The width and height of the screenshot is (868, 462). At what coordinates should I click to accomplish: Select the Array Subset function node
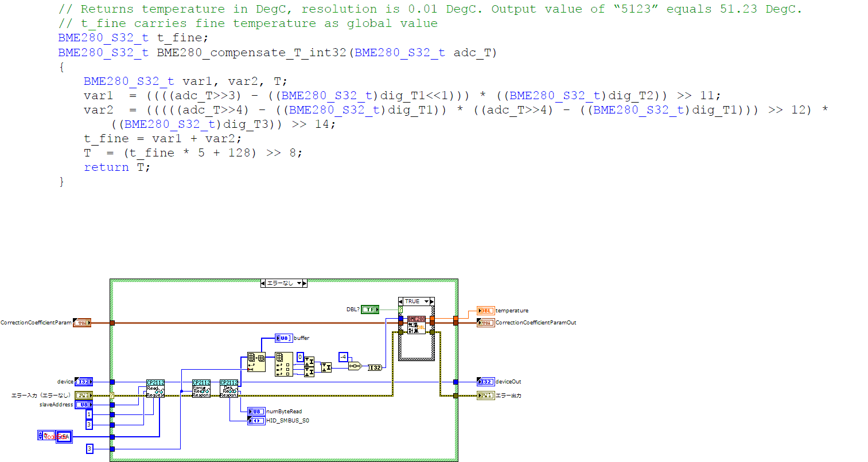pos(256,362)
